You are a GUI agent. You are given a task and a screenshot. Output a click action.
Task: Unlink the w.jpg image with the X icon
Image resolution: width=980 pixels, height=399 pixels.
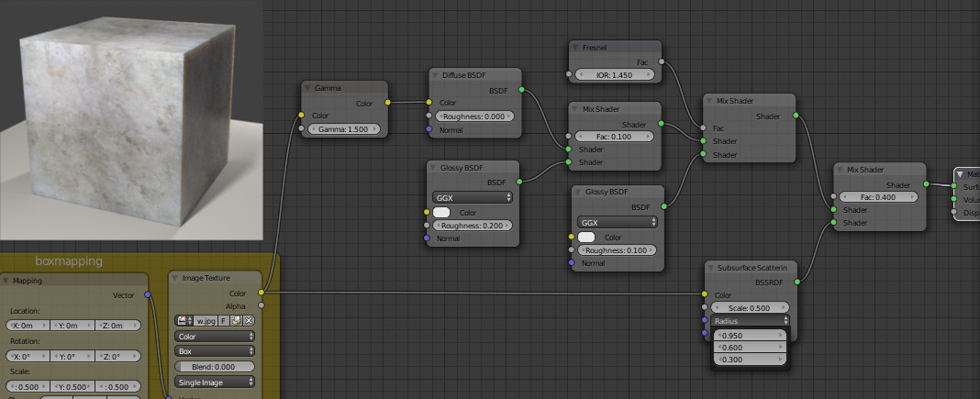pyautogui.click(x=249, y=320)
